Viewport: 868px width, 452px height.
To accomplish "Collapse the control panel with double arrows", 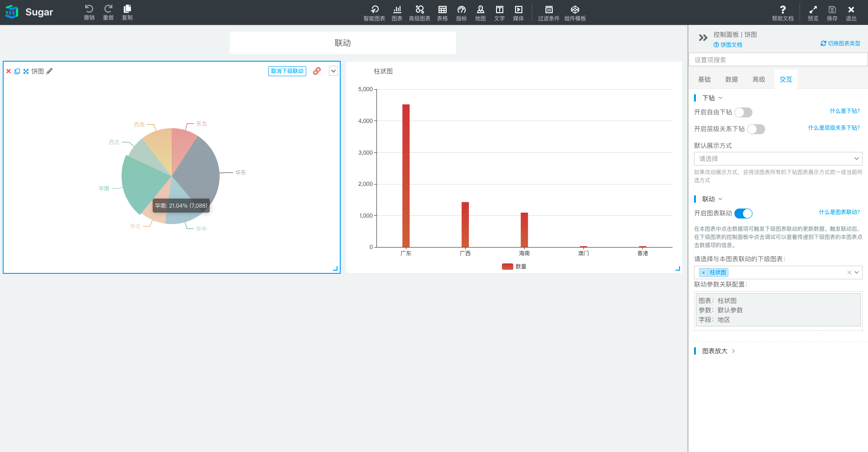I will click(x=703, y=38).
